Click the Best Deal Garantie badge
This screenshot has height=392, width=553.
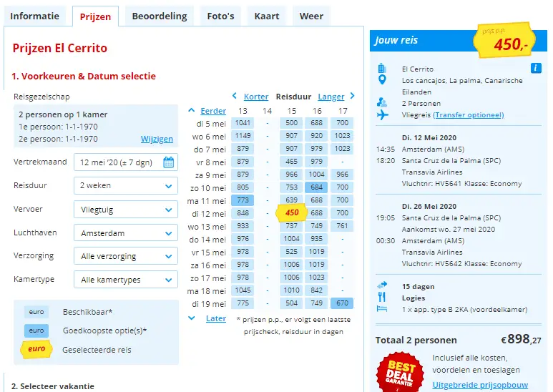[401, 372]
